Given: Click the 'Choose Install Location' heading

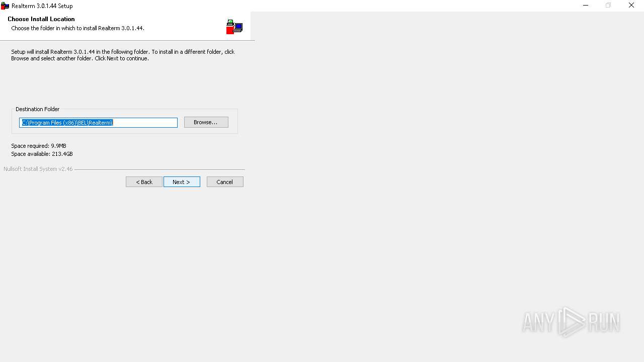Looking at the screenshot, I should coord(41,19).
